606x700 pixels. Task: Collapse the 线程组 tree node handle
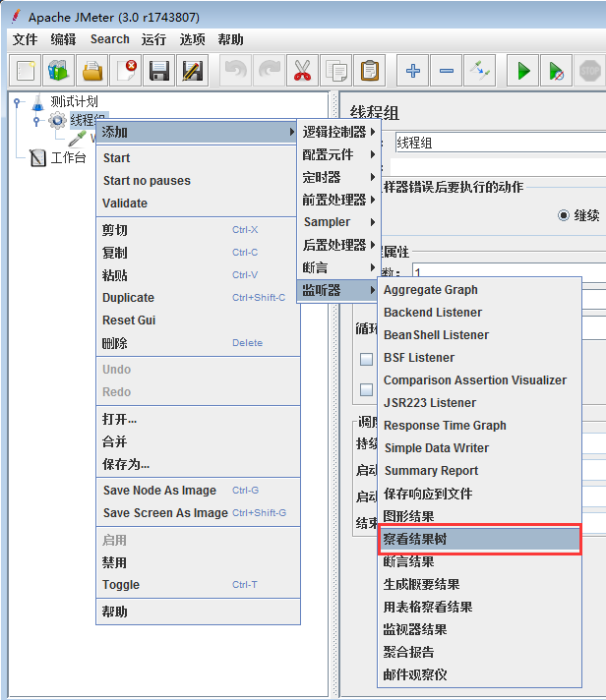pyautogui.click(x=36, y=121)
